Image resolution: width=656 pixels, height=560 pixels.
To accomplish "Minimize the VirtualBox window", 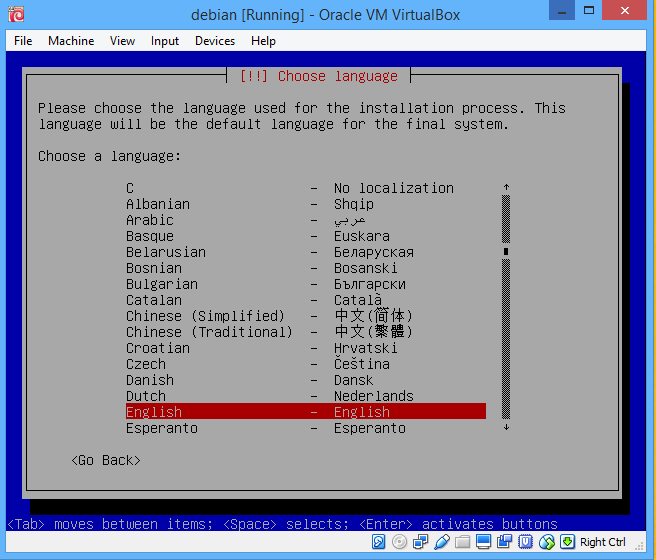I will tap(562, 10).
